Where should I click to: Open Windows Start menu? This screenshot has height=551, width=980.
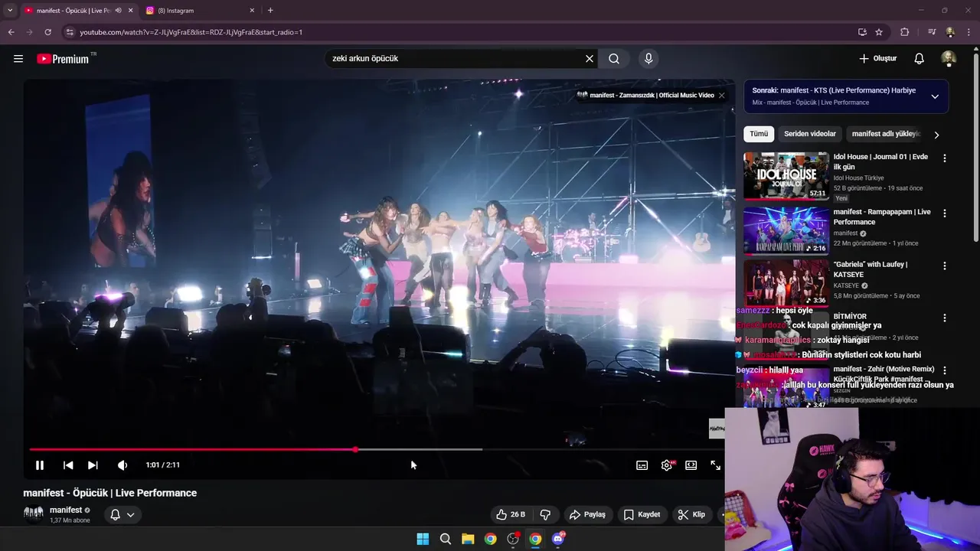coord(423,539)
